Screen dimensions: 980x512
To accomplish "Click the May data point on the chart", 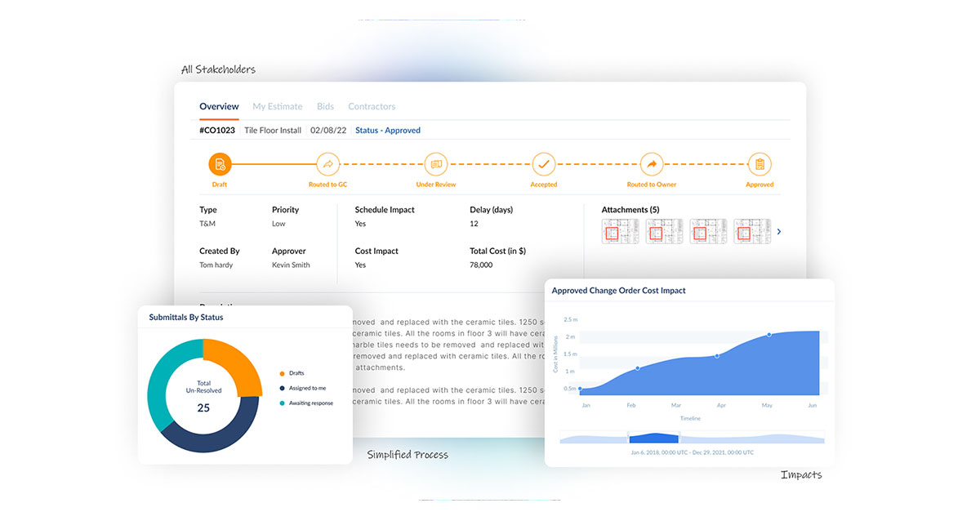I will point(768,335).
